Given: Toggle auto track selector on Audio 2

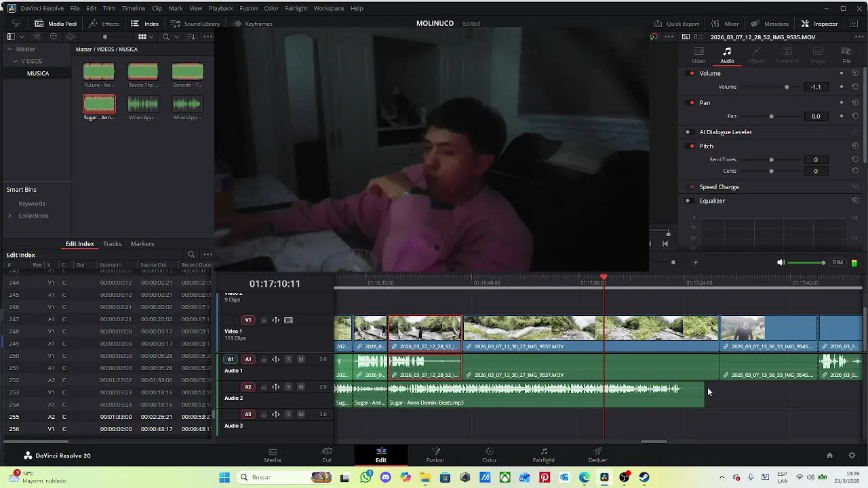Looking at the screenshot, I should click(x=276, y=387).
